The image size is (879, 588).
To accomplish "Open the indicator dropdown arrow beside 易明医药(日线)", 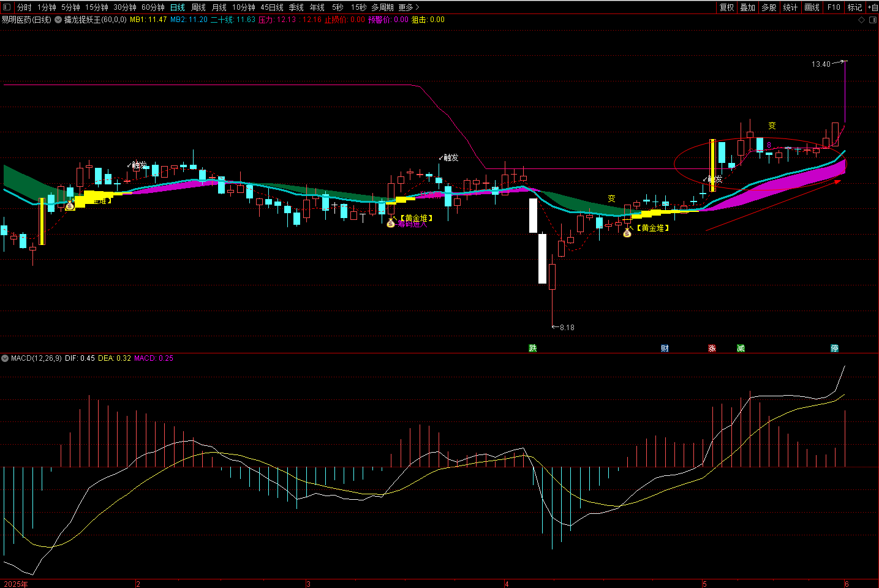I will point(58,20).
